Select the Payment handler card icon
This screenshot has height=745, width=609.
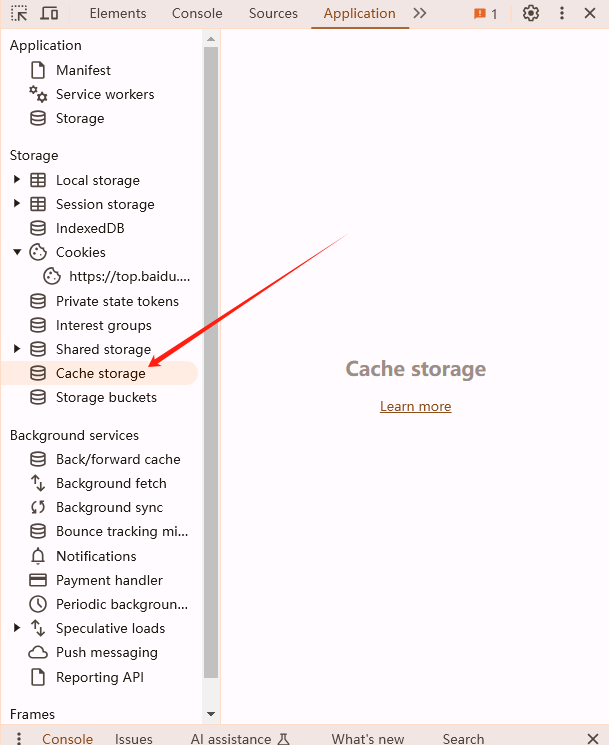tap(38, 580)
